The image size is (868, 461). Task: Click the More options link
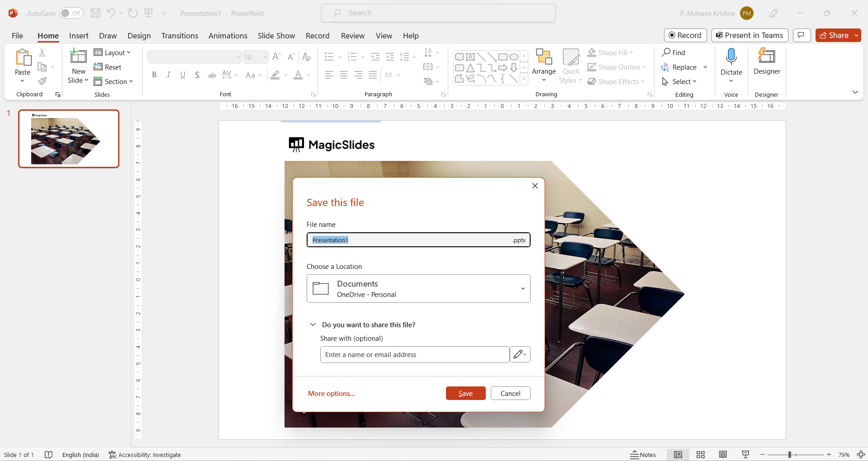click(x=331, y=393)
